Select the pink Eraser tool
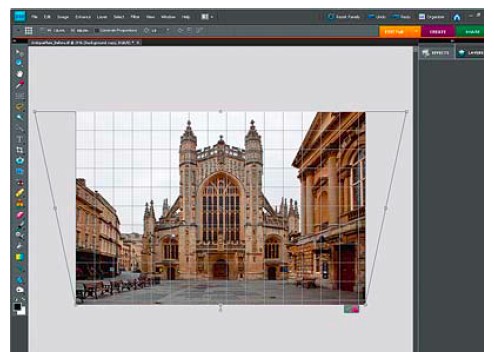The width and height of the screenshot is (494, 361). 20,214
